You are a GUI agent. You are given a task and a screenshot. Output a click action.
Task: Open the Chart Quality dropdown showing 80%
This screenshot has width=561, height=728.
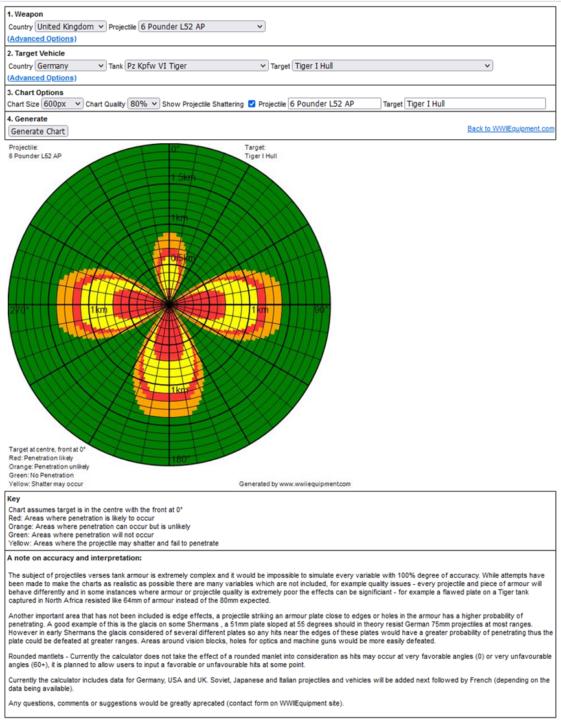pyautogui.click(x=144, y=104)
